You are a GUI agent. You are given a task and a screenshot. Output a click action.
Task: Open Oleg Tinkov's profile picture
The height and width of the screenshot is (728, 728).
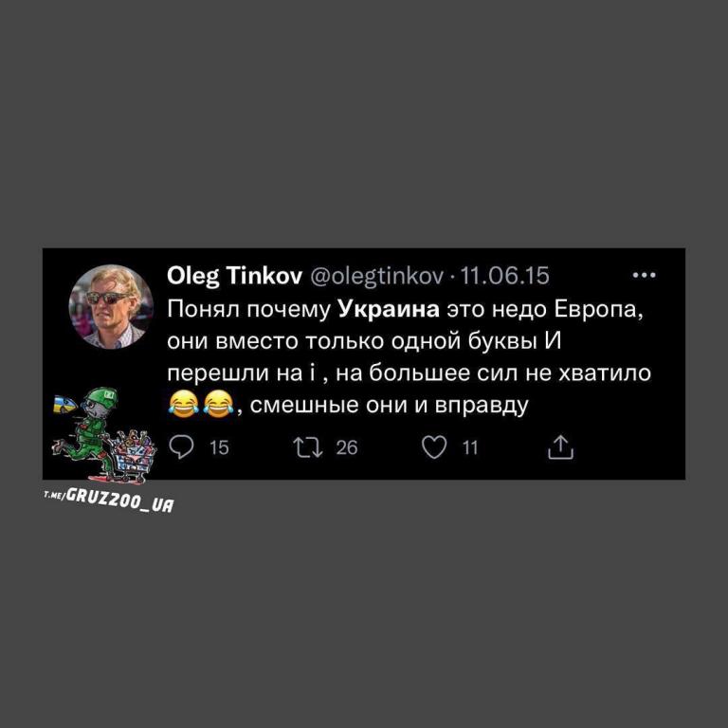(x=111, y=307)
